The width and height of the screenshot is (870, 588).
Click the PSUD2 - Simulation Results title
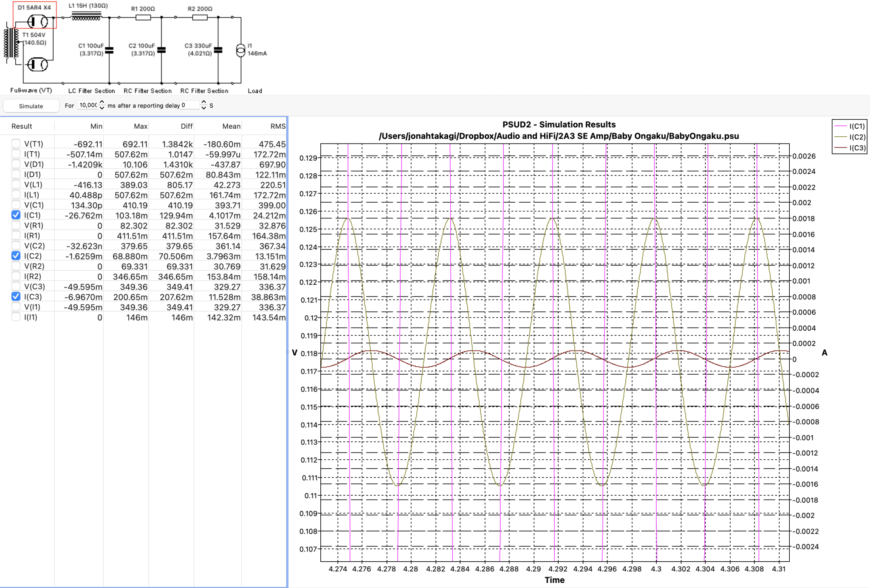tap(559, 124)
